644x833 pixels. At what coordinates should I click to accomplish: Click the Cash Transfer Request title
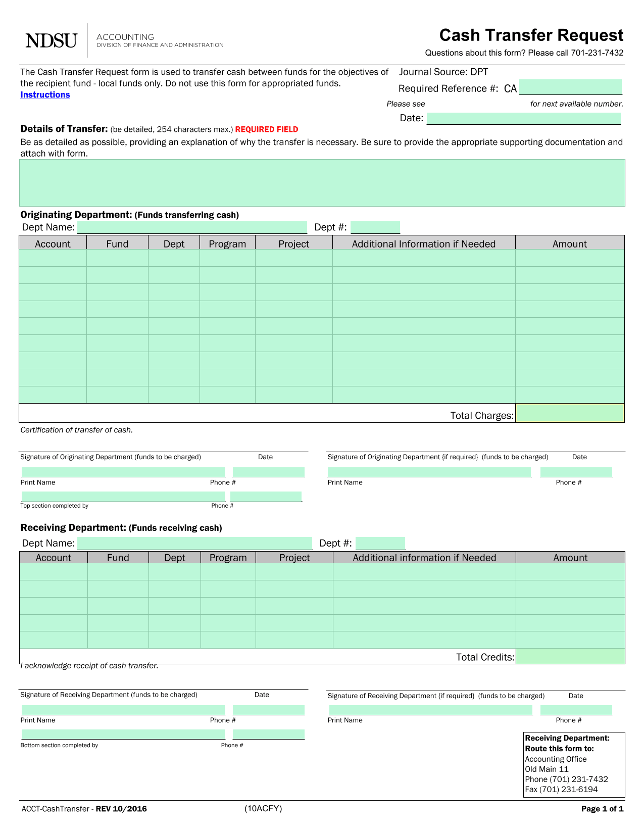click(531, 35)
